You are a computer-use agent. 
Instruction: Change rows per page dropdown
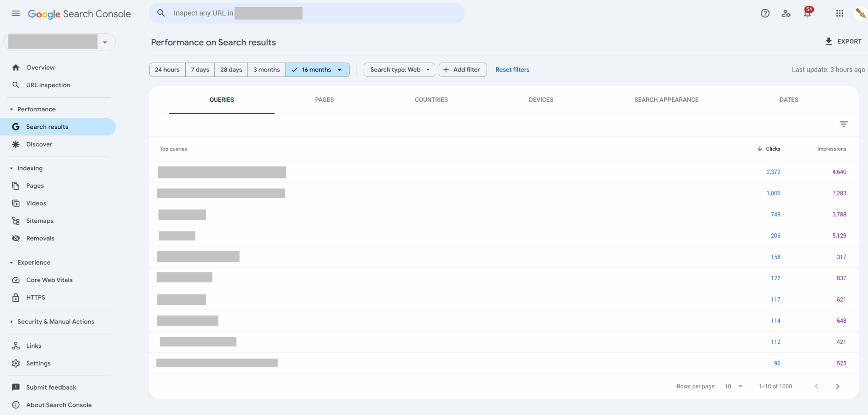734,386
